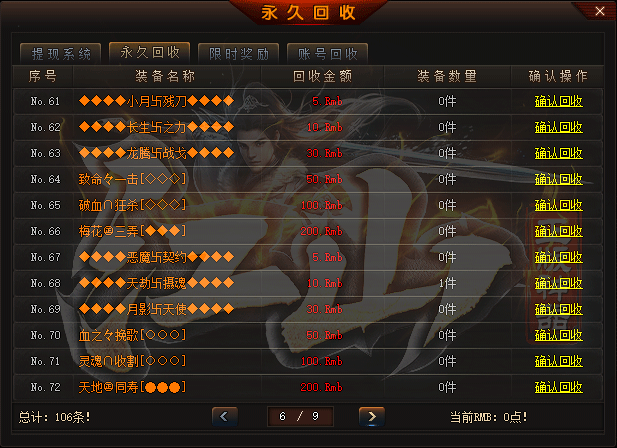Image resolution: width=617 pixels, height=448 pixels.
Task: Open the 账号回收 tab
Action: 327,53
